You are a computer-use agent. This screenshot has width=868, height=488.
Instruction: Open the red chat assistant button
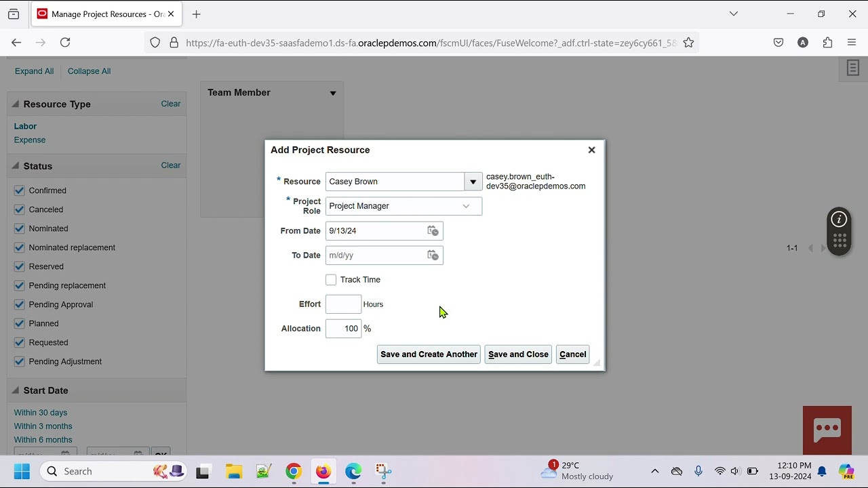(827, 430)
